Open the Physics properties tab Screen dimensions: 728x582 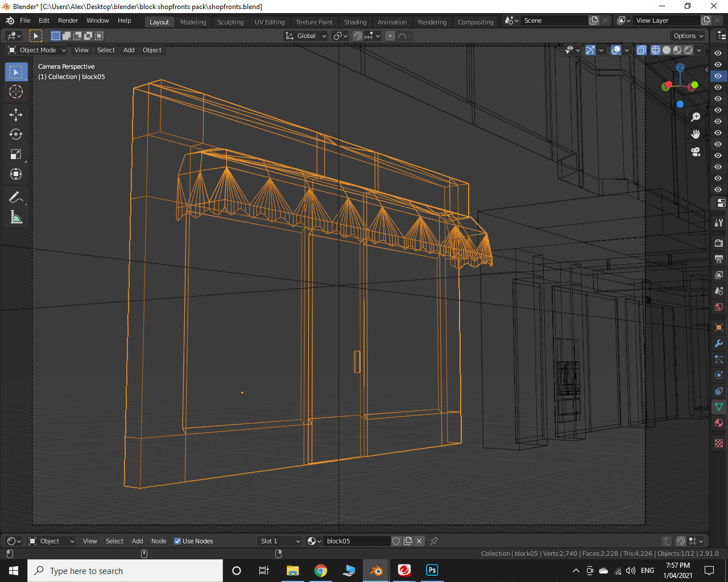719,375
